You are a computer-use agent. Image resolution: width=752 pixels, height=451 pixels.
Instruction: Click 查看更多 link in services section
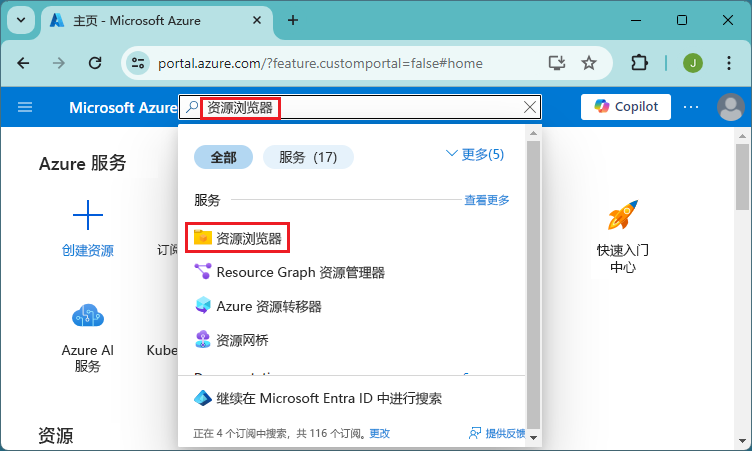[487, 200]
